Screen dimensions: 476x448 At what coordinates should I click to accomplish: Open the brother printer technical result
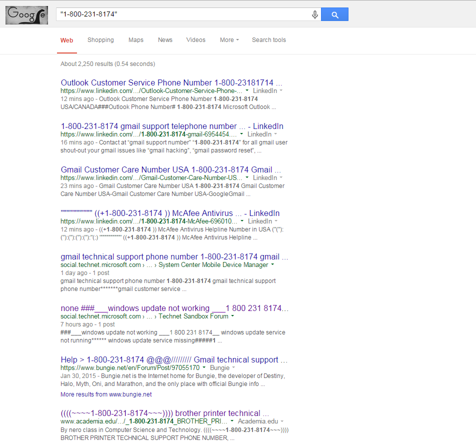tap(165, 413)
